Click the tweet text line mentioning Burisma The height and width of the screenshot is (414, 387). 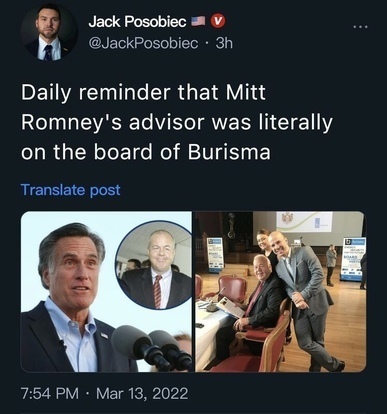(146, 152)
